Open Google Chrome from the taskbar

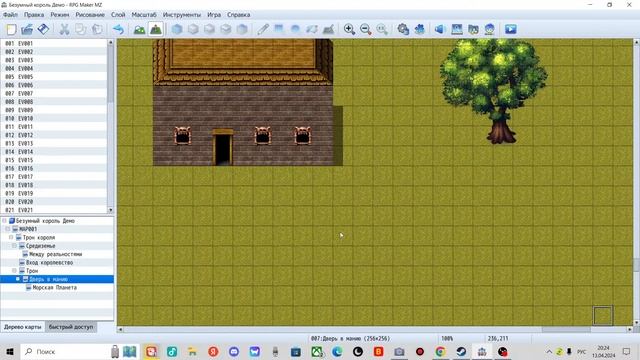440,351
